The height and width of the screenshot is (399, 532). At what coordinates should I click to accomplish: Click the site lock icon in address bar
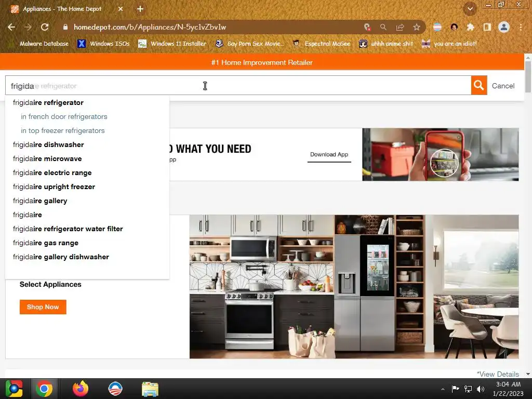click(65, 27)
